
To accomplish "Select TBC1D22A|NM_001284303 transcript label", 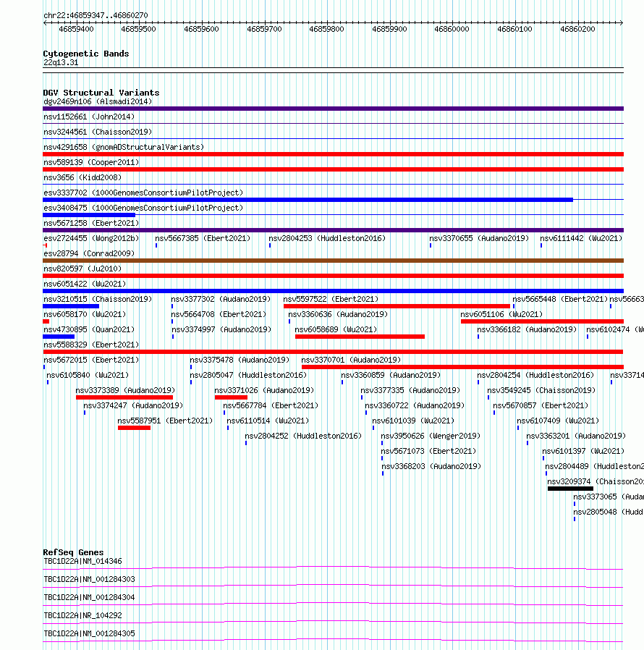I will pyautogui.click(x=89, y=580).
